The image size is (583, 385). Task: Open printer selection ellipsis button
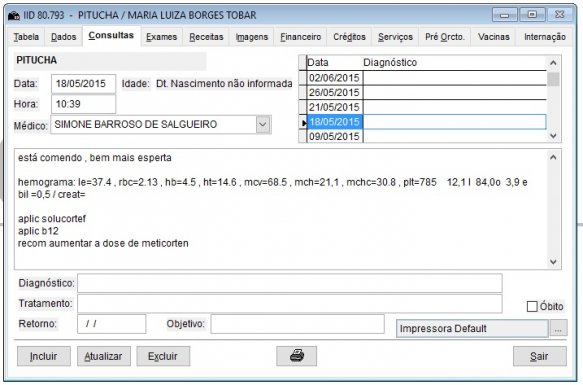[558, 328]
